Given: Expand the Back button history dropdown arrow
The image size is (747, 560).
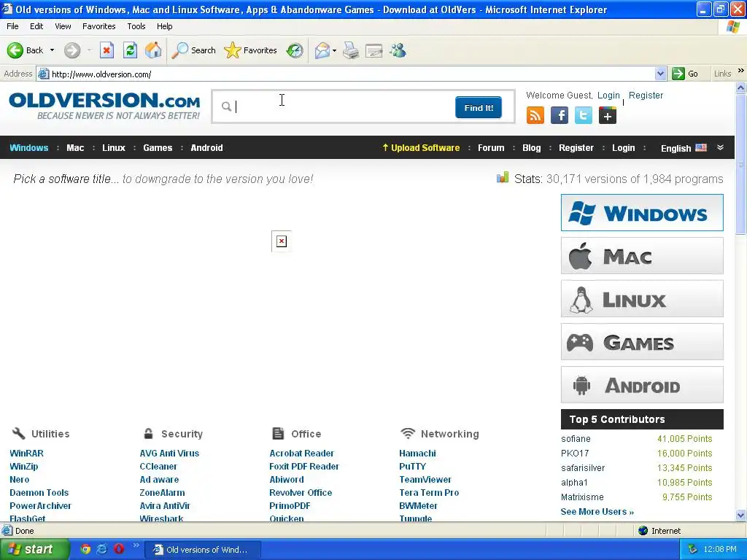Looking at the screenshot, I should click(52, 50).
